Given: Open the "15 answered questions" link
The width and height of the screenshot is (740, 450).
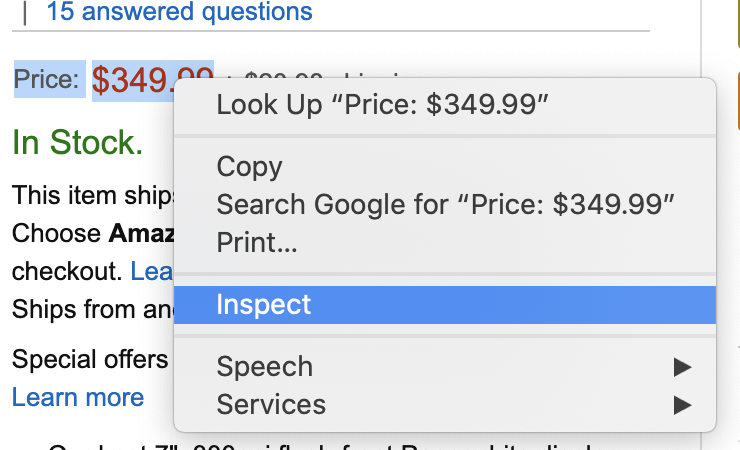Looking at the screenshot, I should pos(179,13).
